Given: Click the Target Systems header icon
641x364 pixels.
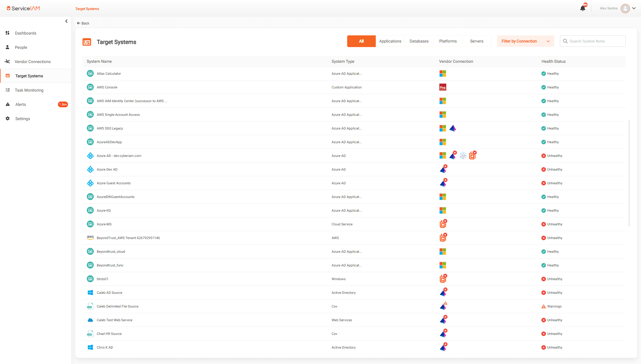Looking at the screenshot, I should 87,42.
